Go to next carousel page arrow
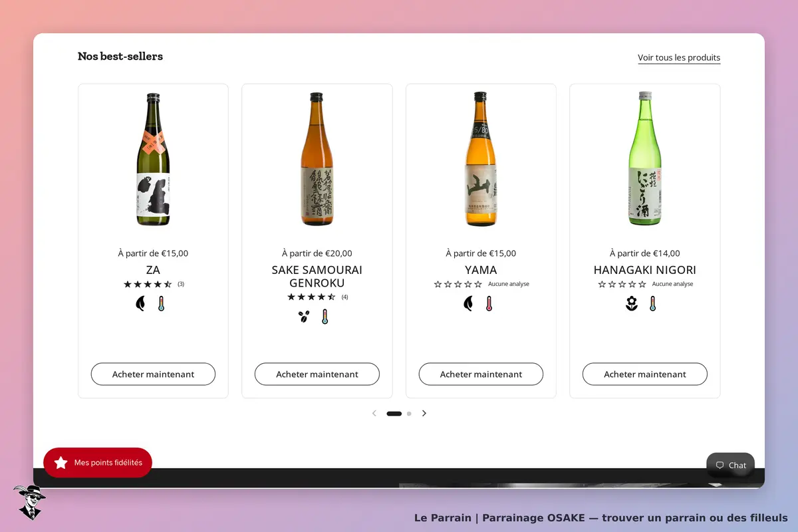 pos(424,414)
